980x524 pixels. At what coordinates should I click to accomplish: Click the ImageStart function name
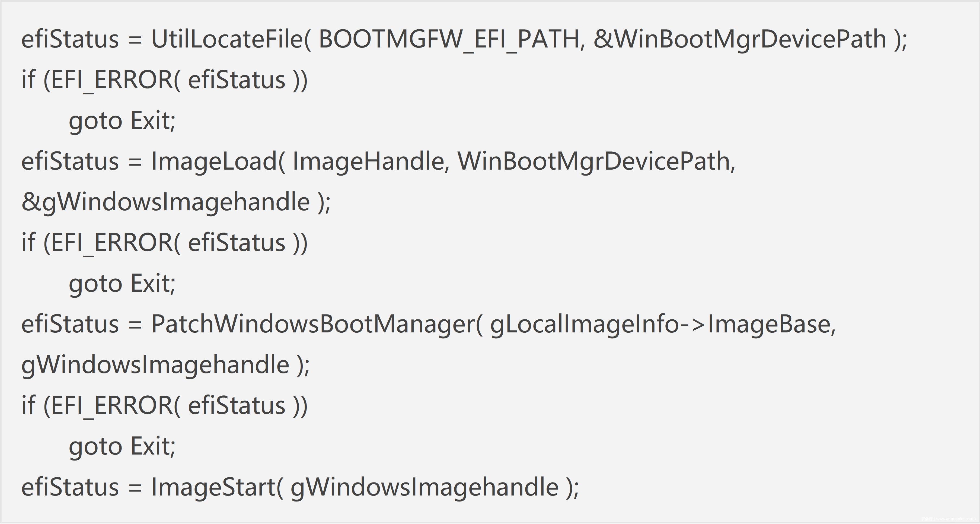point(213,487)
